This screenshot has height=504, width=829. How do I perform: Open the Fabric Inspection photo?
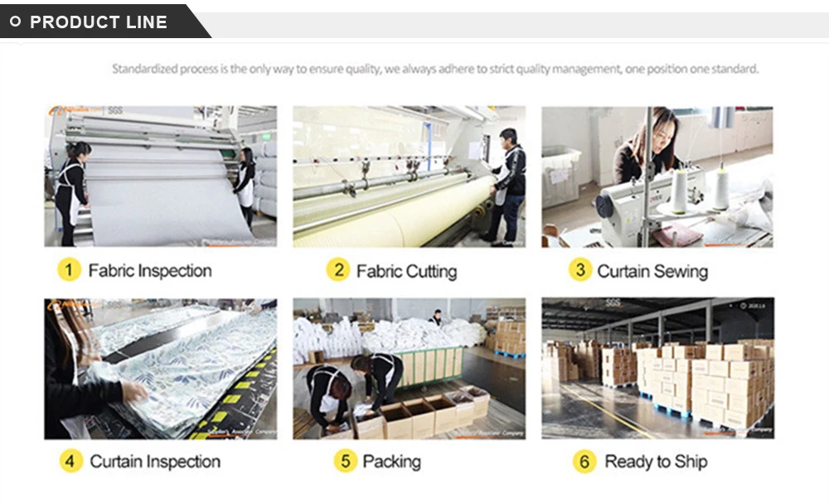[x=160, y=176]
